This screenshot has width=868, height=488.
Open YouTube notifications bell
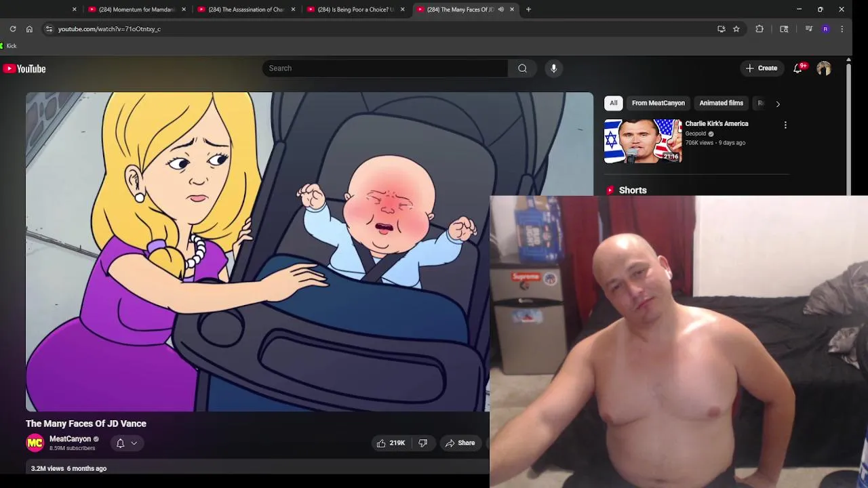tap(798, 68)
